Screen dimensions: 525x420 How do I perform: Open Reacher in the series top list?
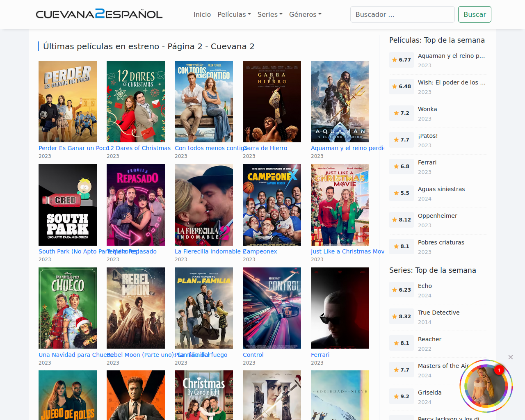pos(429,339)
